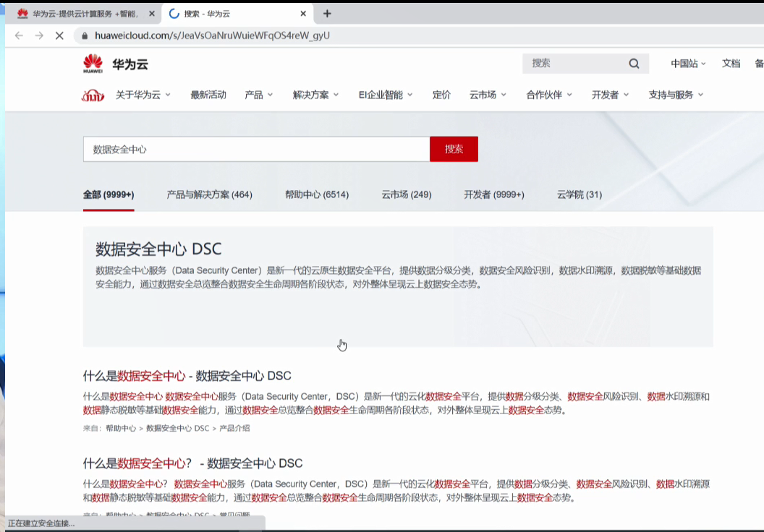Image resolution: width=764 pixels, height=532 pixels.
Task: Switch to the 华为云-提供云计算服务 browser tab
Action: [x=85, y=14]
